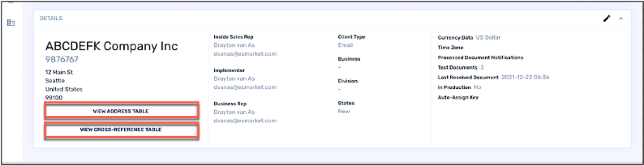Click the View Address Table button

121,111
